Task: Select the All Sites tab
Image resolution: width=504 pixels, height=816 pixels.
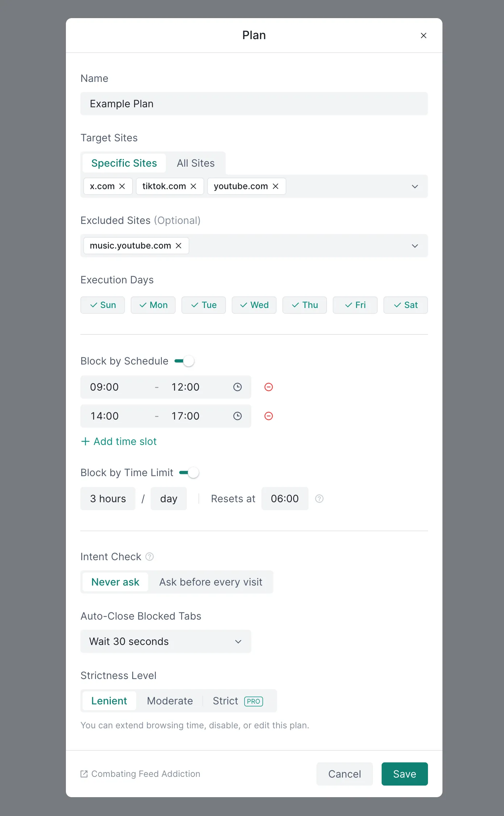Action: (196, 163)
